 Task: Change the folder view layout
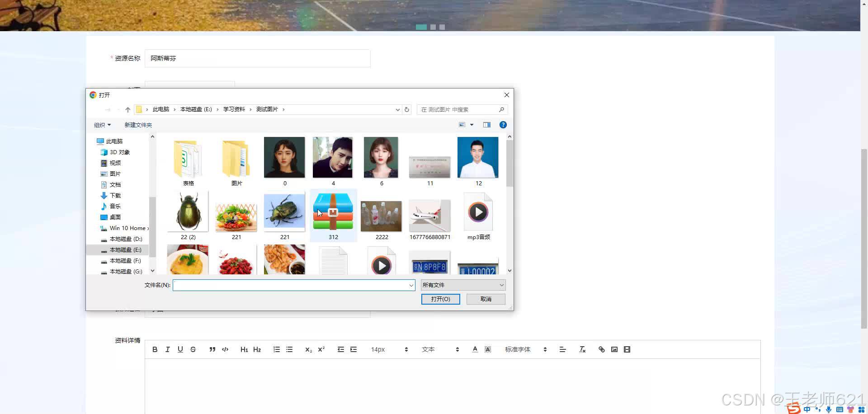coord(462,125)
